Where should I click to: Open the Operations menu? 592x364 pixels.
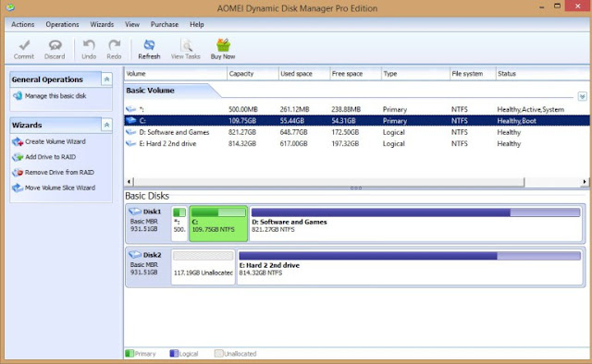(x=62, y=25)
